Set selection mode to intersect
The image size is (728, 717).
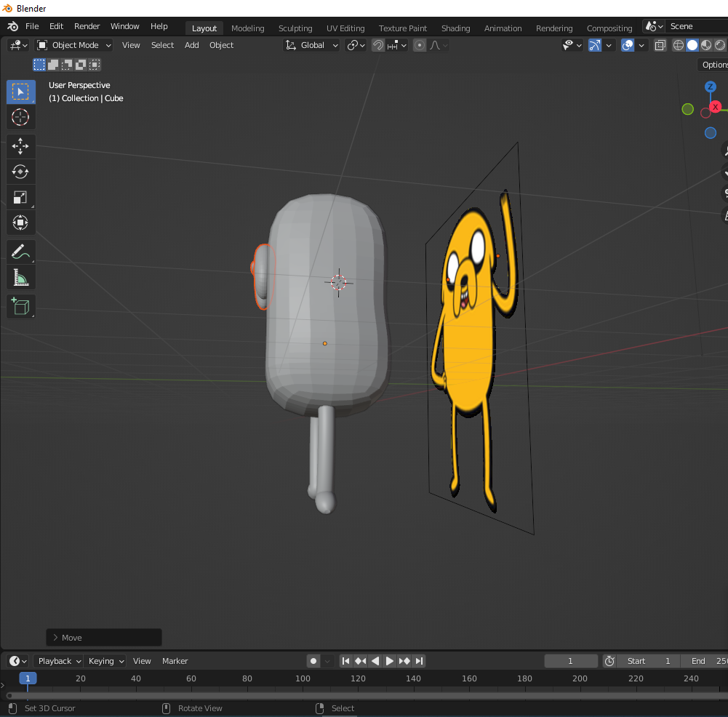(95, 65)
